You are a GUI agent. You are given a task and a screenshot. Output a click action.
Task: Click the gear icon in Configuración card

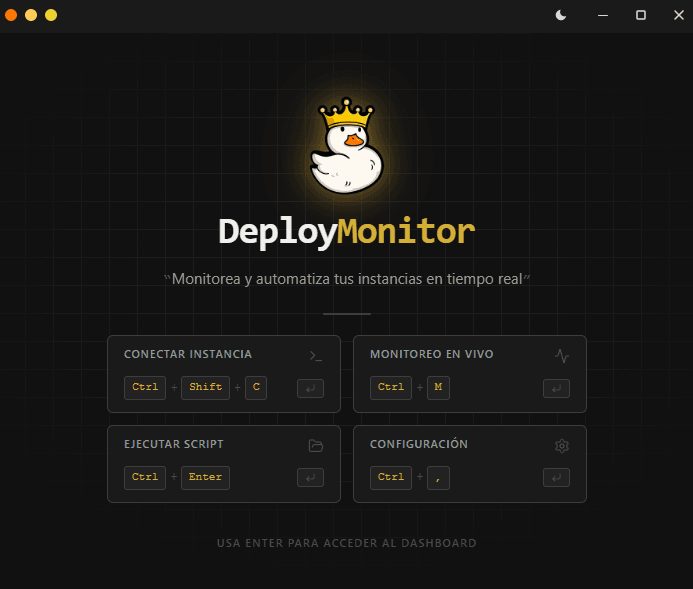(x=562, y=446)
